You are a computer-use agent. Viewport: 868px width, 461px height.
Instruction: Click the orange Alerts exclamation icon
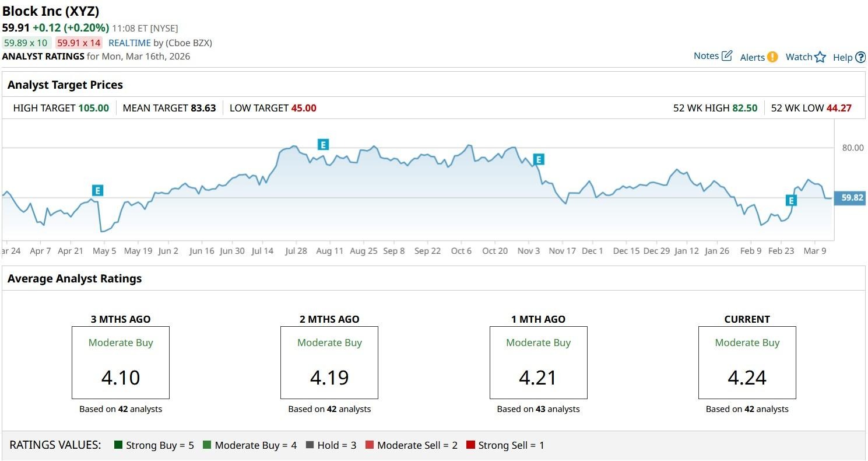pyautogui.click(x=772, y=57)
